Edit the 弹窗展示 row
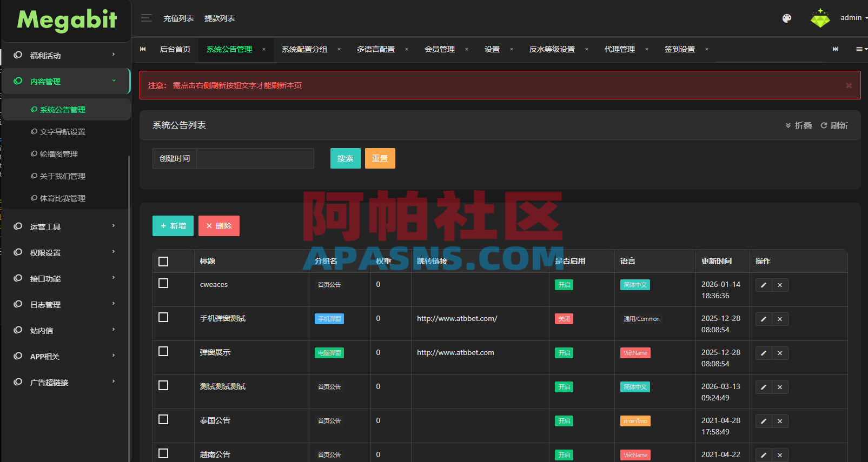Viewport: 868px width, 462px height. (764, 353)
